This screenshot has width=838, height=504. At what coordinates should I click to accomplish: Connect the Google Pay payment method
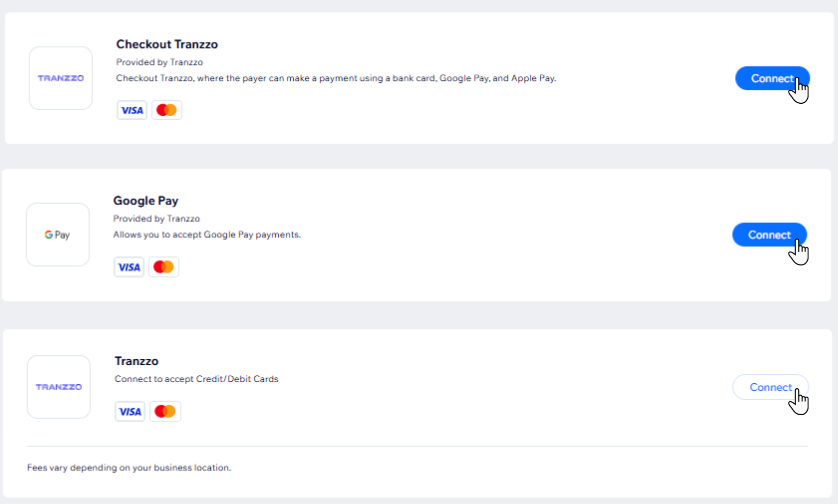point(769,235)
